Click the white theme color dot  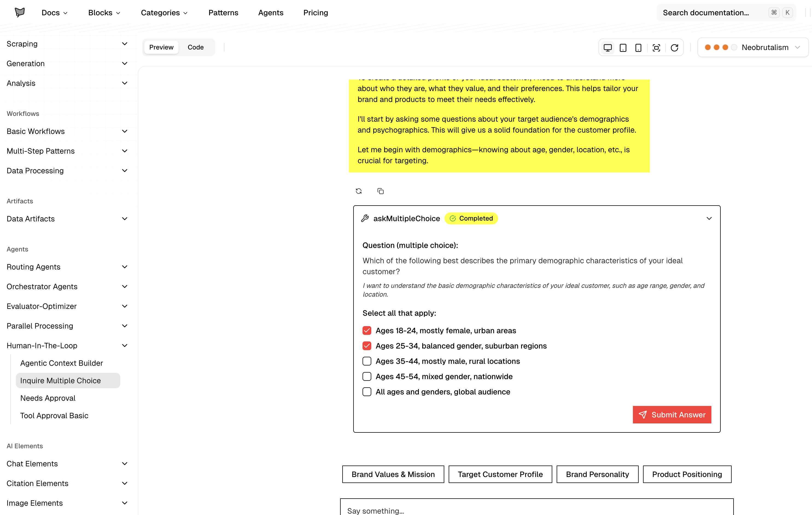(734, 48)
